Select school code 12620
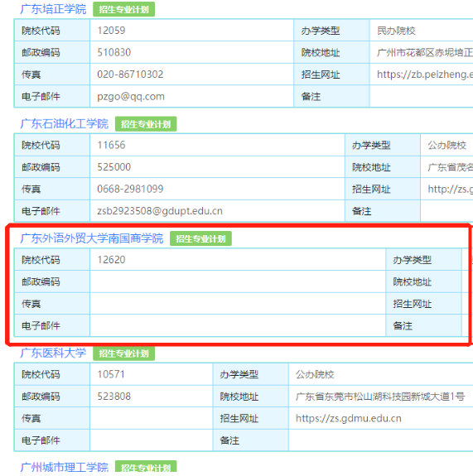Screen dimensions: 473x476 click(x=111, y=260)
